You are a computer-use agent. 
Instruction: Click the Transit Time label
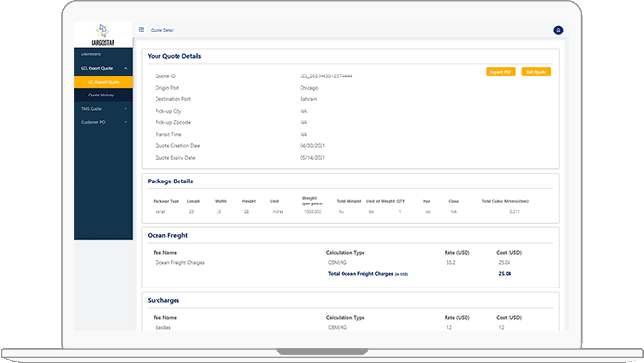pos(168,135)
